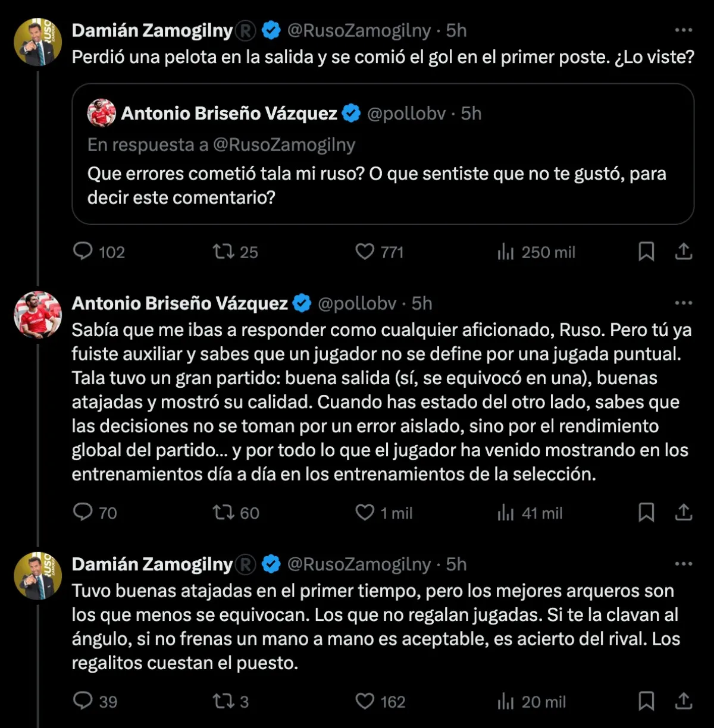714x728 pixels.
Task: Click the verified badge next to @pollobv
Action: [302, 303]
